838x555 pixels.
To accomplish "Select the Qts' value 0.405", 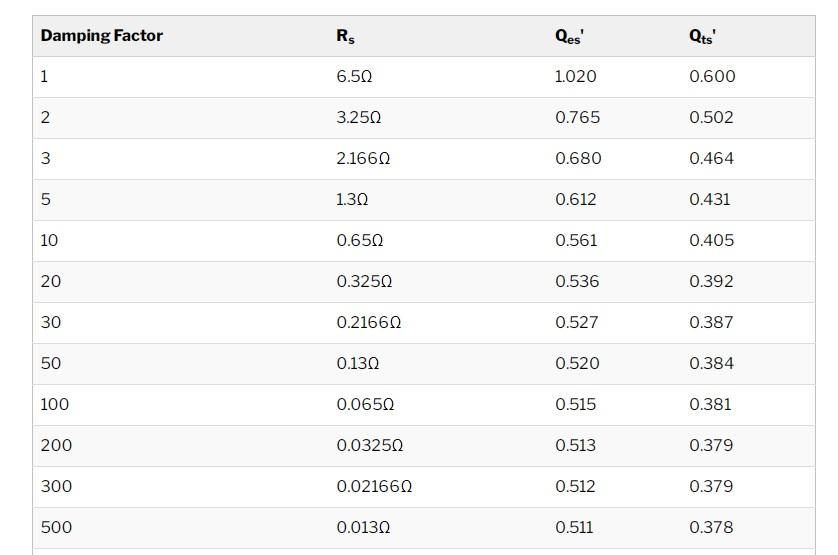I will [x=711, y=241].
